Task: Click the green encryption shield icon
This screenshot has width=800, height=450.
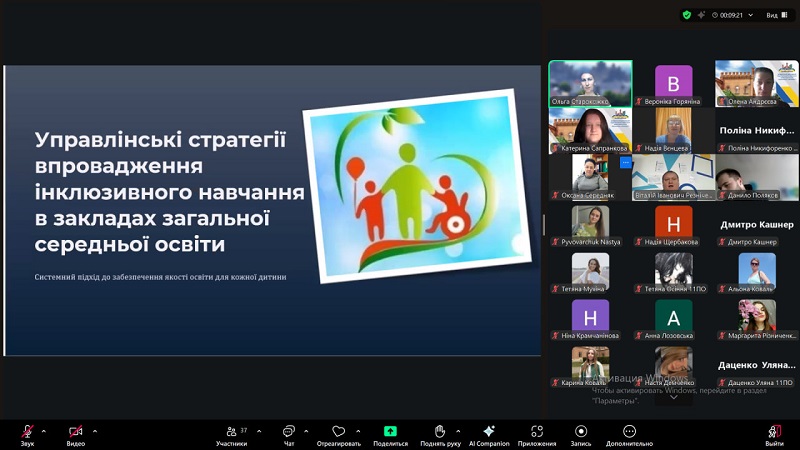Action: click(686, 15)
